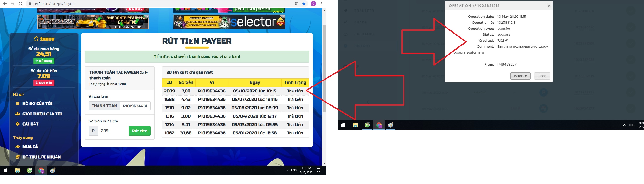
Task: Click Balance in the Payeer operation dialog
Action: point(520,76)
